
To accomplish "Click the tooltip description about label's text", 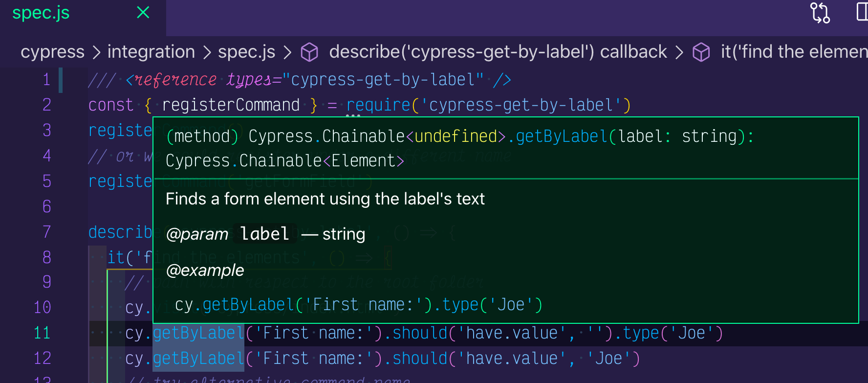I will [325, 199].
